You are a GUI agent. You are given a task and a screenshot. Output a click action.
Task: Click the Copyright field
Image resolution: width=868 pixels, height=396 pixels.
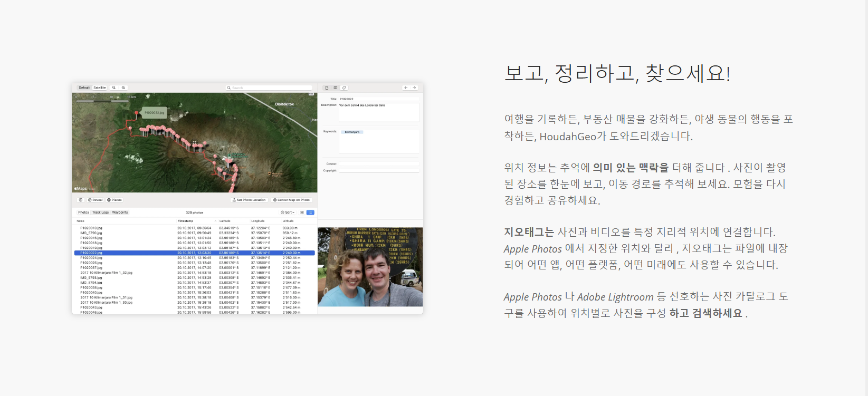pos(379,170)
